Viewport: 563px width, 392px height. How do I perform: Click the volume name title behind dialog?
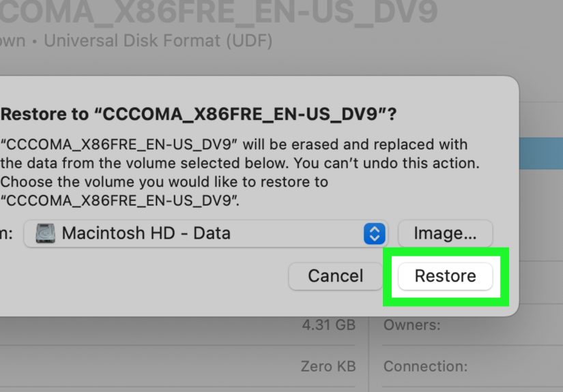point(218,12)
